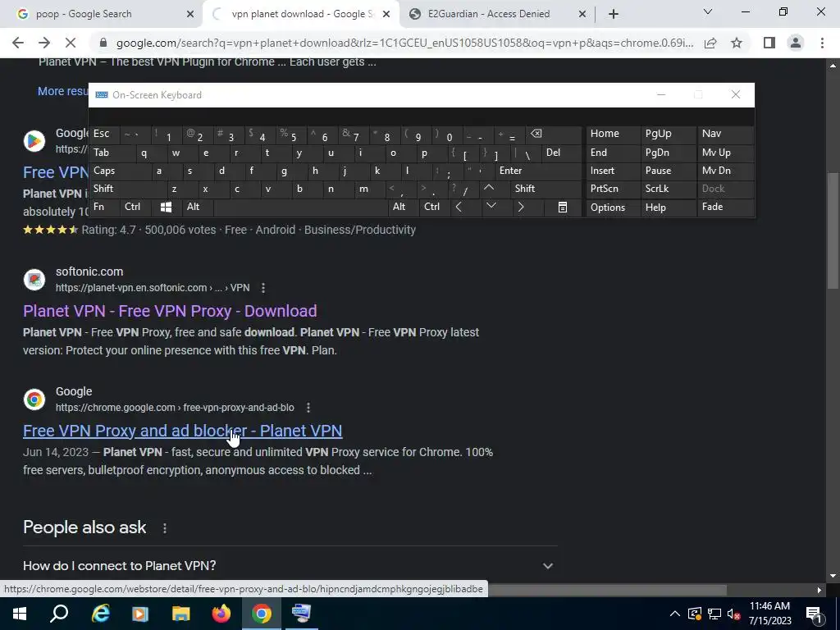Toggle left Alt key on On-Screen Keyboard
The height and width of the screenshot is (630, 840).
(197, 208)
